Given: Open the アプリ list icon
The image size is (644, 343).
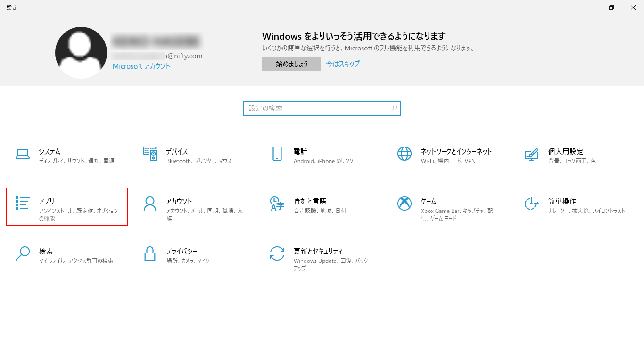Looking at the screenshot, I should 23,204.
